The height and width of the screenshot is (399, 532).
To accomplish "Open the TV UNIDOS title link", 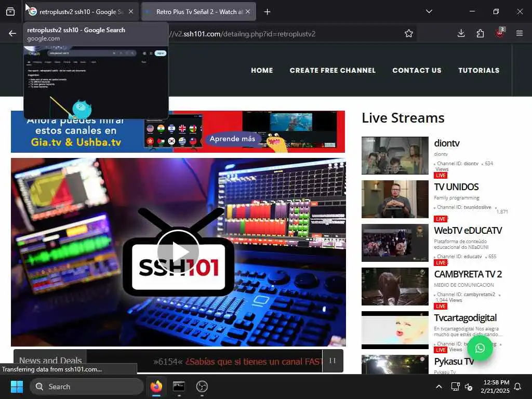I will [x=456, y=187].
